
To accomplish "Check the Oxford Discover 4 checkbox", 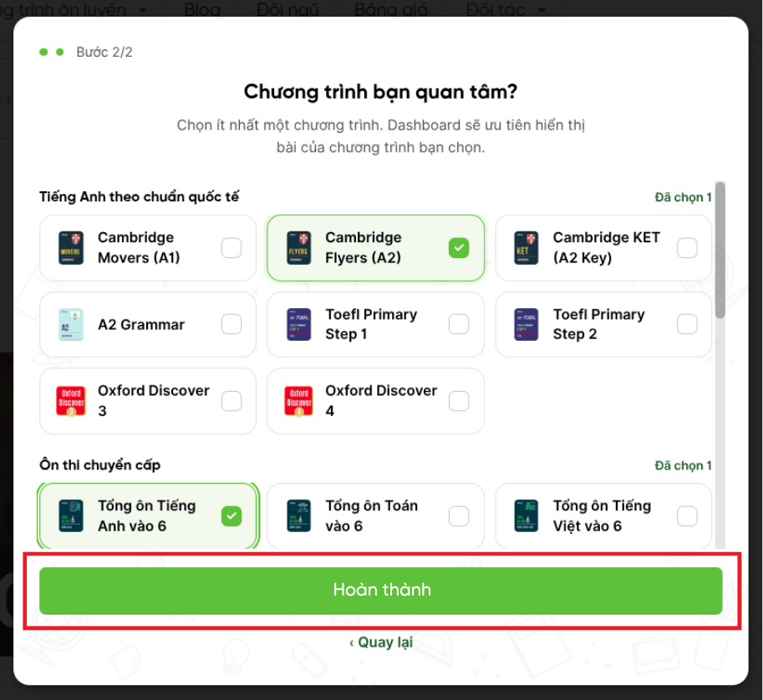I will pos(459,401).
